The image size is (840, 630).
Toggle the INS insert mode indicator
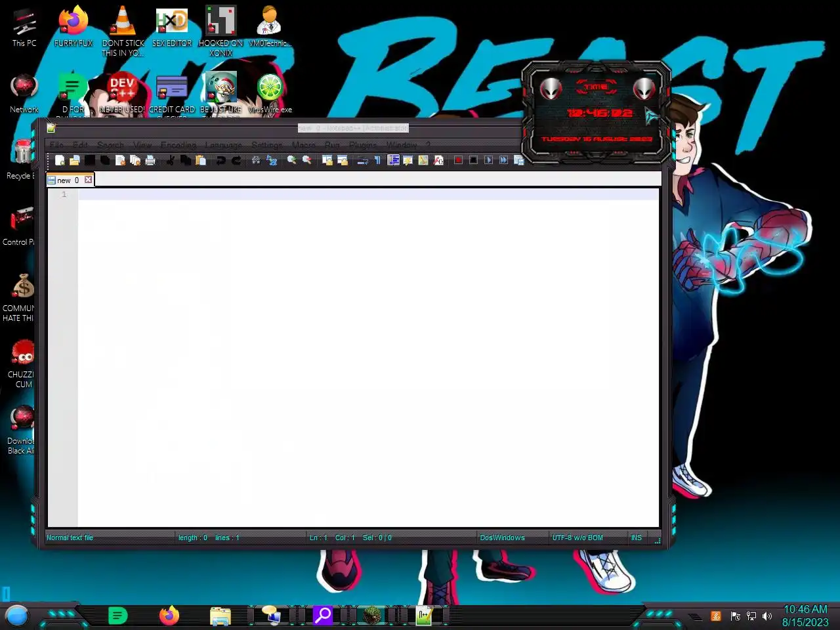click(x=637, y=537)
